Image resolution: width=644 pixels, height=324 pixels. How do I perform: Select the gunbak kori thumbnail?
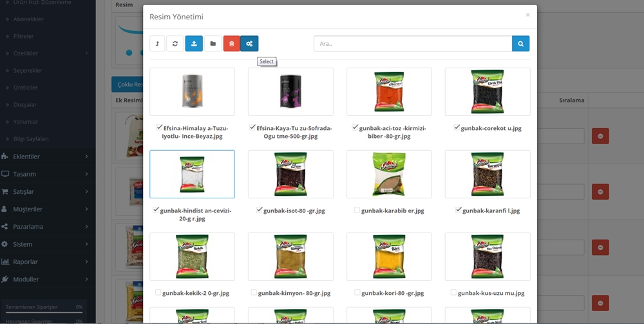pos(389,256)
